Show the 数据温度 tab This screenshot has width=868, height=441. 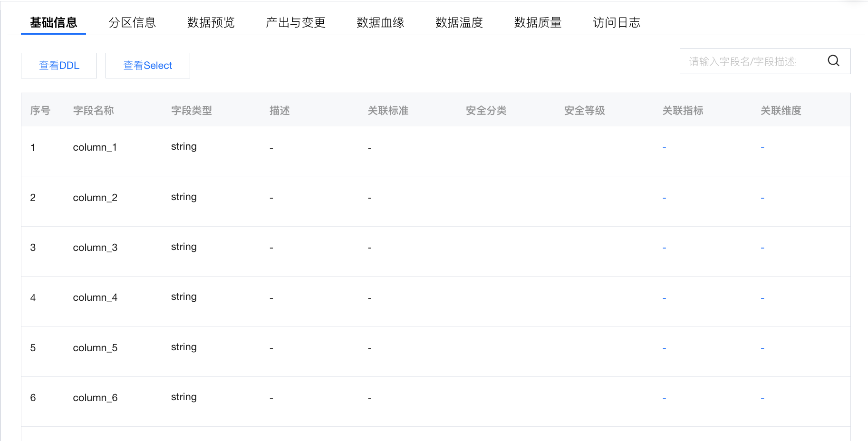coord(459,22)
